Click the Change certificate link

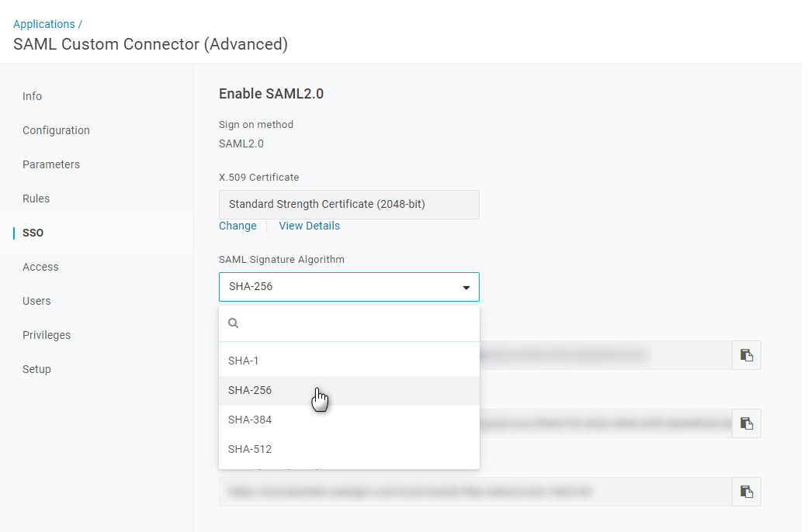[x=237, y=226]
